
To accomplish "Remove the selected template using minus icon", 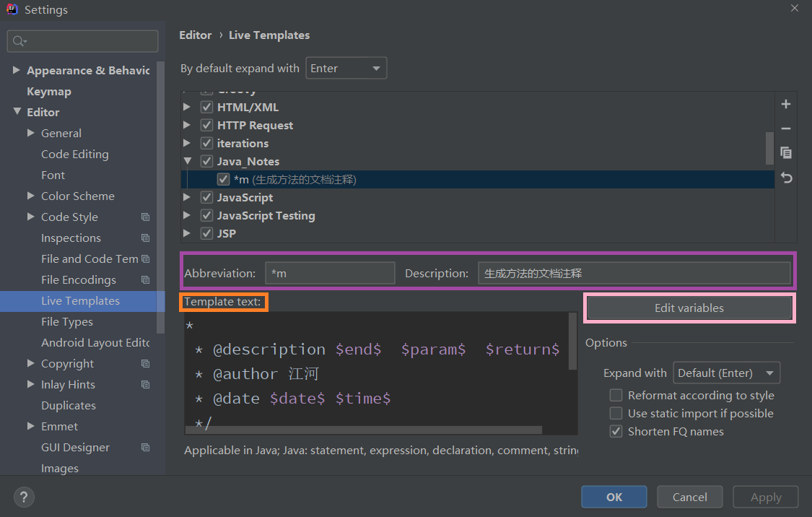I will tap(785, 129).
